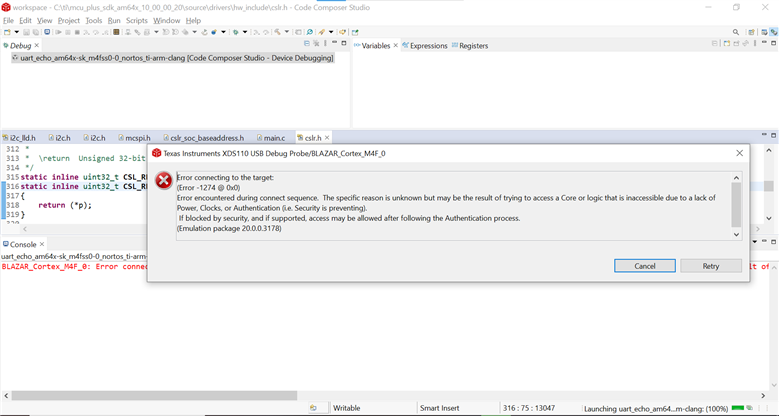The image size is (779, 416).
Task: Click the cursor position 316 : 75 : 13047
Action: pyautogui.click(x=529, y=408)
